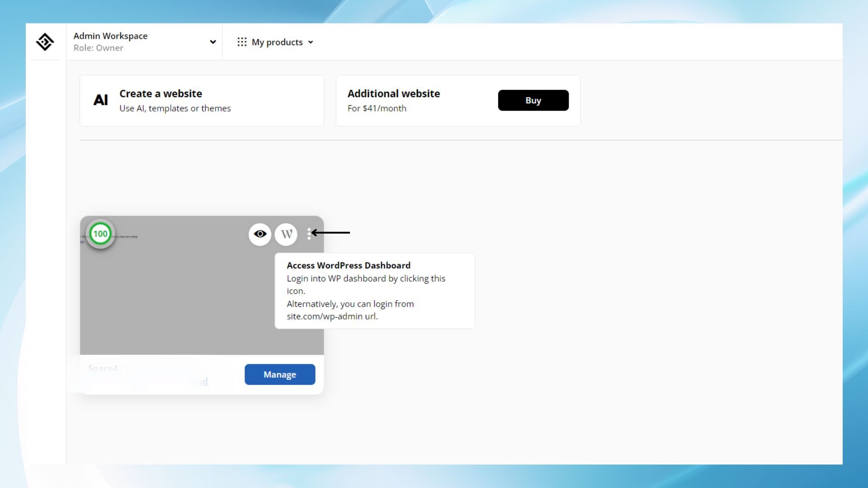Click the green 100 site score ring
This screenshot has width=868, height=488.
tap(100, 234)
